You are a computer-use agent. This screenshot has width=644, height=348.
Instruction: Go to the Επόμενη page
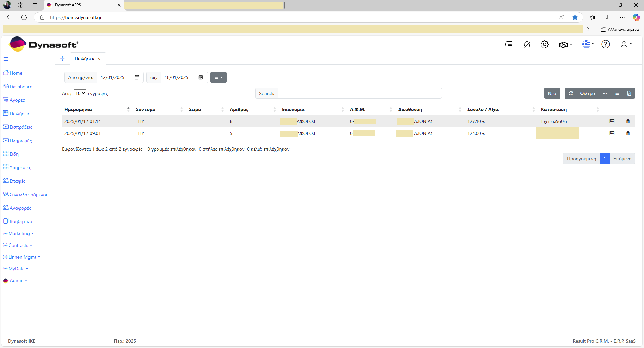[622, 159]
